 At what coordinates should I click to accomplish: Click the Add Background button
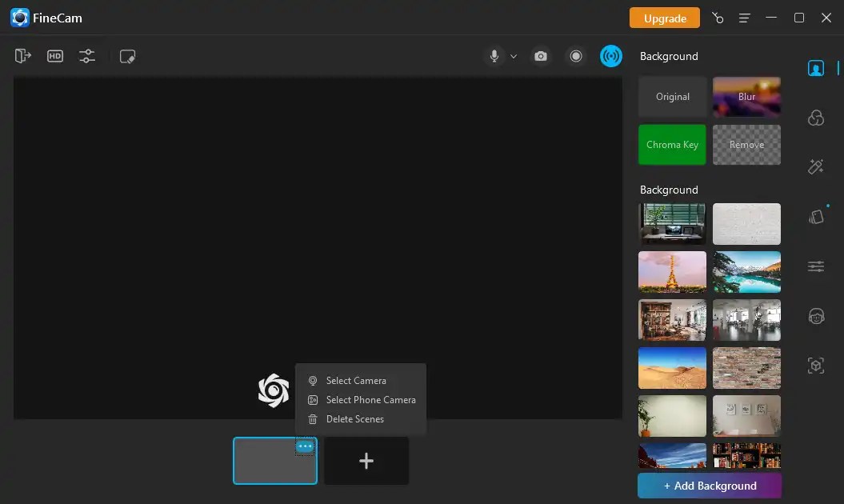tap(709, 486)
